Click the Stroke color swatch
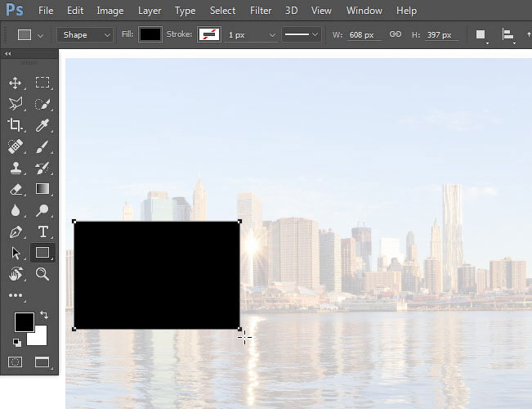The height and width of the screenshot is (409, 532). [209, 34]
